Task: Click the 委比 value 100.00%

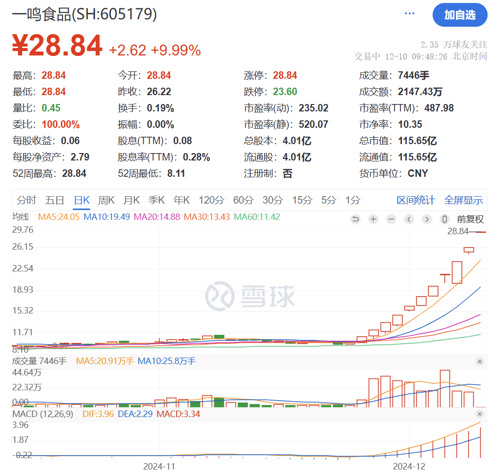Action: pyautogui.click(x=61, y=124)
